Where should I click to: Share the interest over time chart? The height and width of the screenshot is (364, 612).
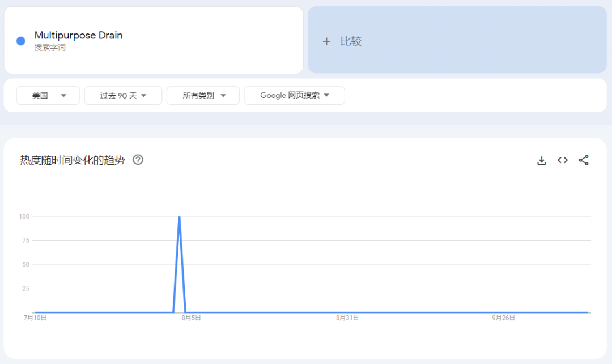[584, 160]
